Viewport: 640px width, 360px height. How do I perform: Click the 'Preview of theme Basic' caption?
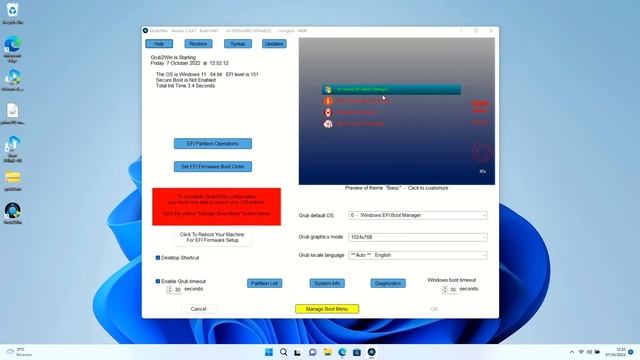tap(396, 188)
